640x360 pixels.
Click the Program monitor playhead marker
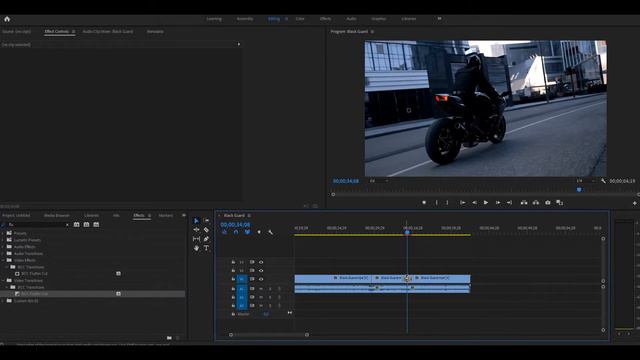pyautogui.click(x=579, y=189)
